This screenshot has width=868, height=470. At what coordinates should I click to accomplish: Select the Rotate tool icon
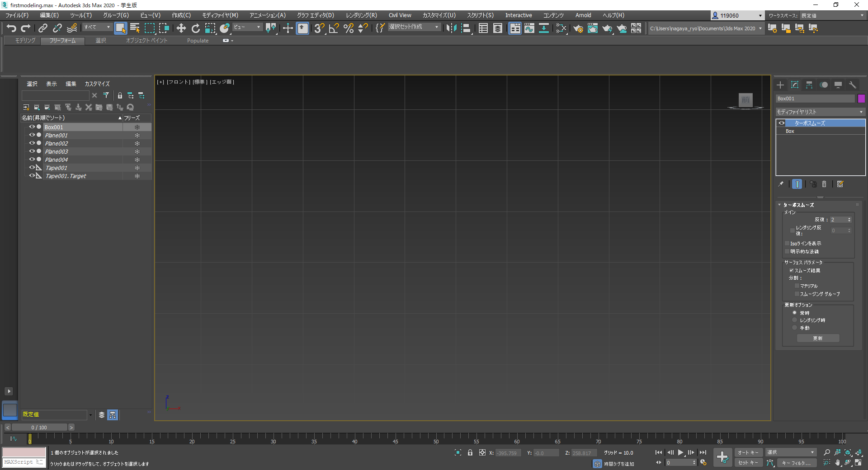(195, 28)
